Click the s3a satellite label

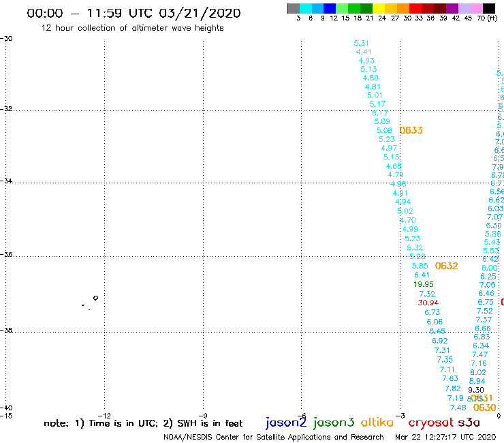469,423
